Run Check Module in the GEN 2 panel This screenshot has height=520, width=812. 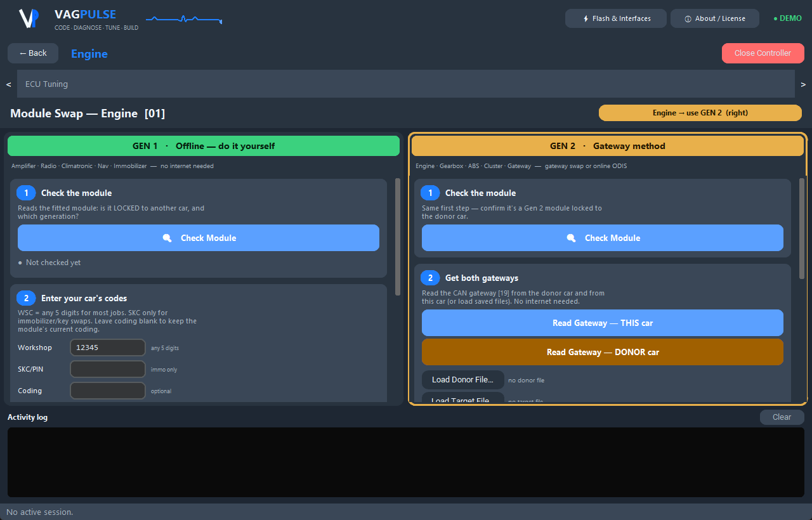click(x=603, y=238)
